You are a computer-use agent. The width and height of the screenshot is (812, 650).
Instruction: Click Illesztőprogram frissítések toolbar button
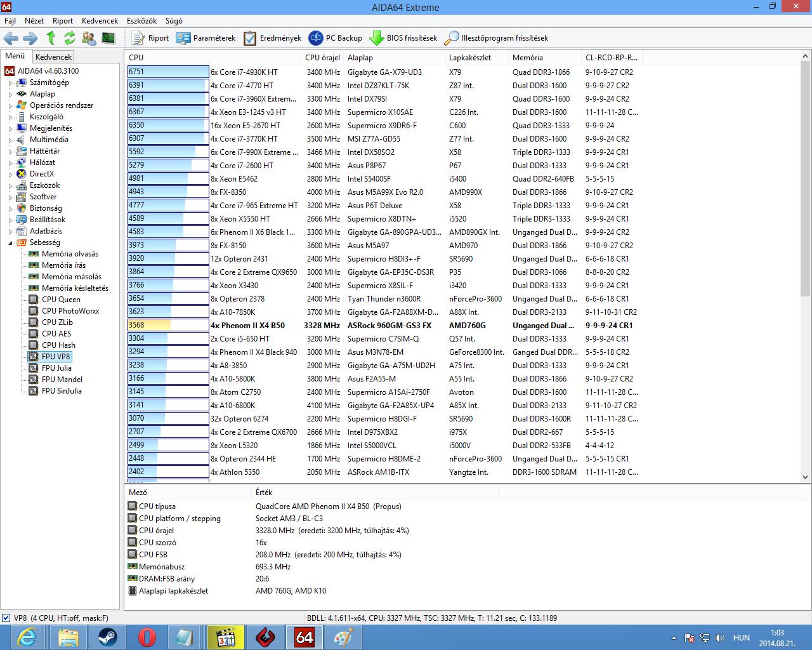tap(496, 38)
